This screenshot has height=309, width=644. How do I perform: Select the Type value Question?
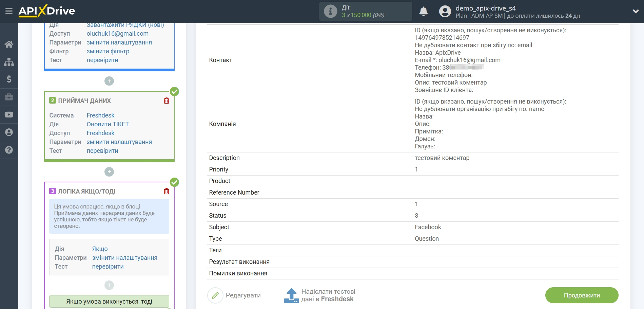[427, 239]
